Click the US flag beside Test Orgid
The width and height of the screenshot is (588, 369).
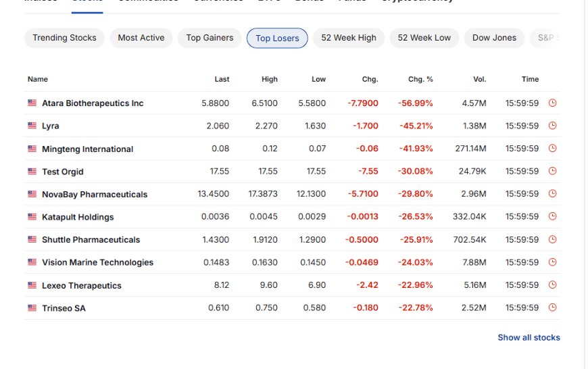(x=32, y=172)
